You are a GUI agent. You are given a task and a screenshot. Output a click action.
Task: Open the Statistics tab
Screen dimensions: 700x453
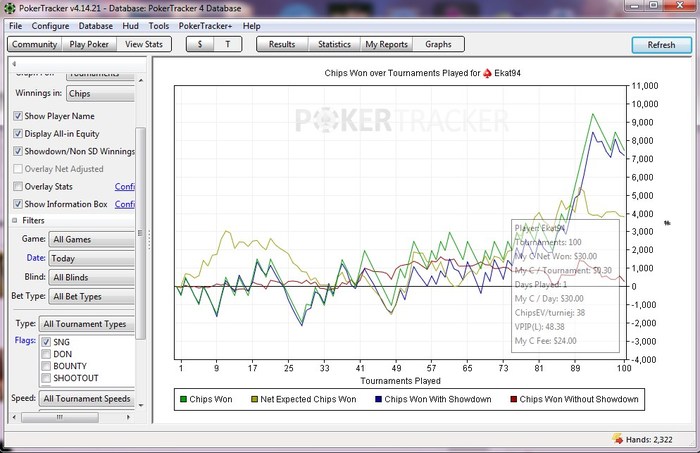[334, 44]
